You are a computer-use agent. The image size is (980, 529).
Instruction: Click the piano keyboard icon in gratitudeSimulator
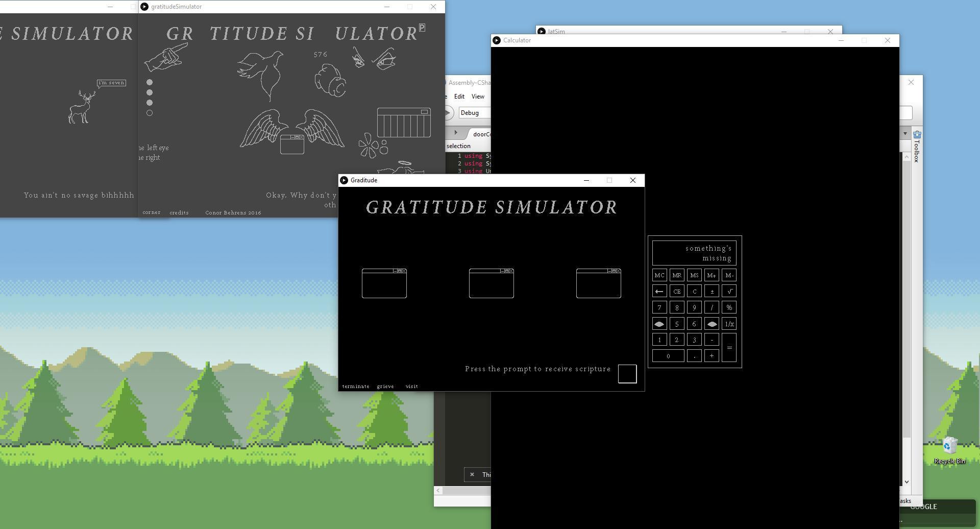(x=404, y=123)
